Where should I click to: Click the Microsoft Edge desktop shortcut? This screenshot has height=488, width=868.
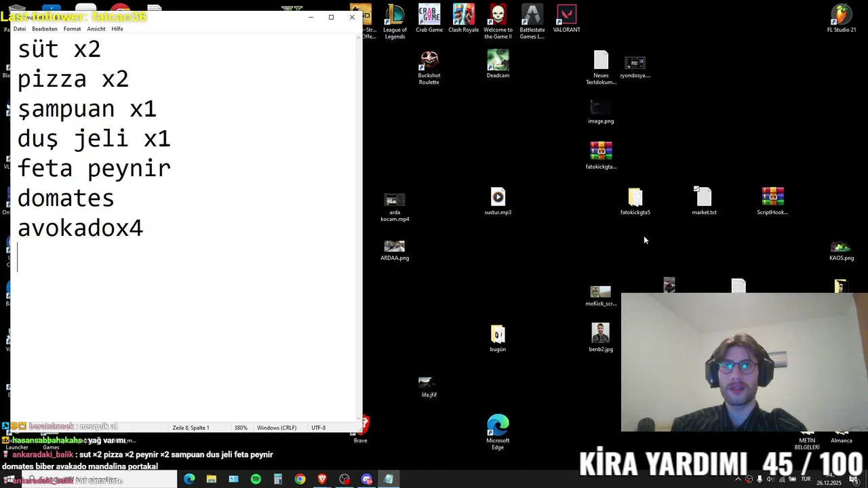pos(498,432)
